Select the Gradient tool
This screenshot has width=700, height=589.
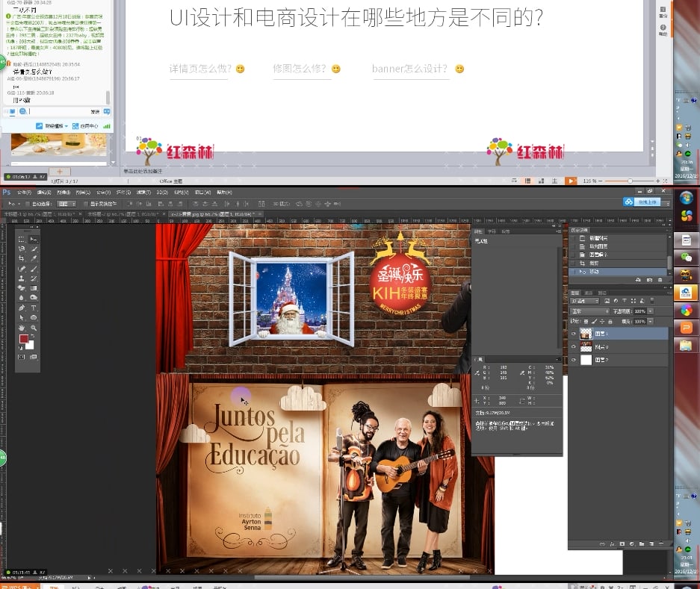pyautogui.click(x=34, y=288)
